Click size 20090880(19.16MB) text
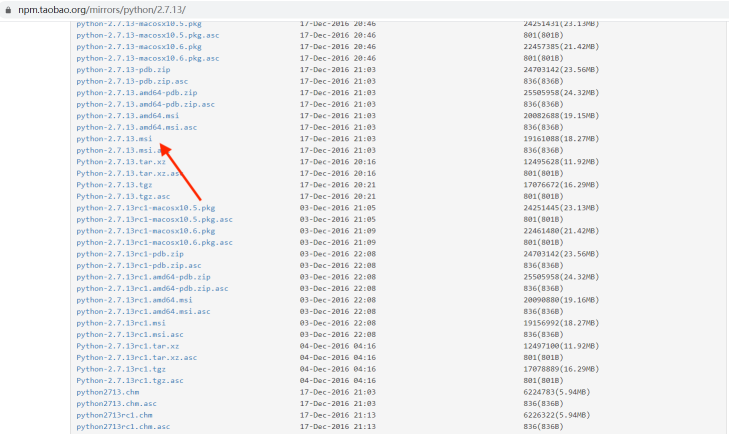The image size is (729, 434). point(561,300)
